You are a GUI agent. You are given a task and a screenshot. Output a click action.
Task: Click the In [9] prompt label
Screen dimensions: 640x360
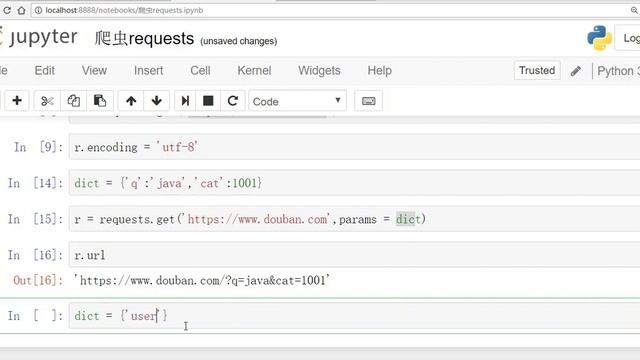point(38,147)
